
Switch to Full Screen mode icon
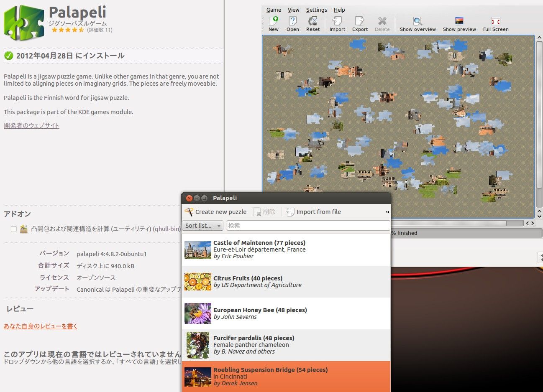point(496,21)
